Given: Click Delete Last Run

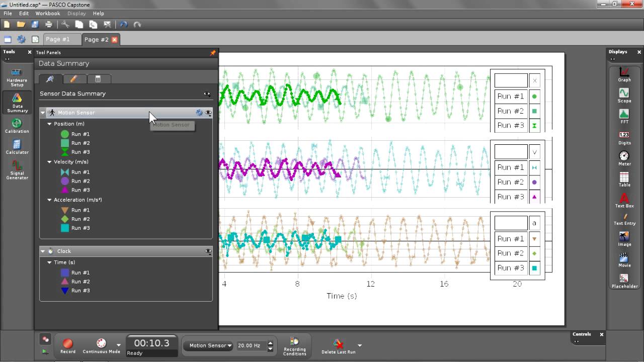Looking at the screenshot, I should (x=338, y=346).
